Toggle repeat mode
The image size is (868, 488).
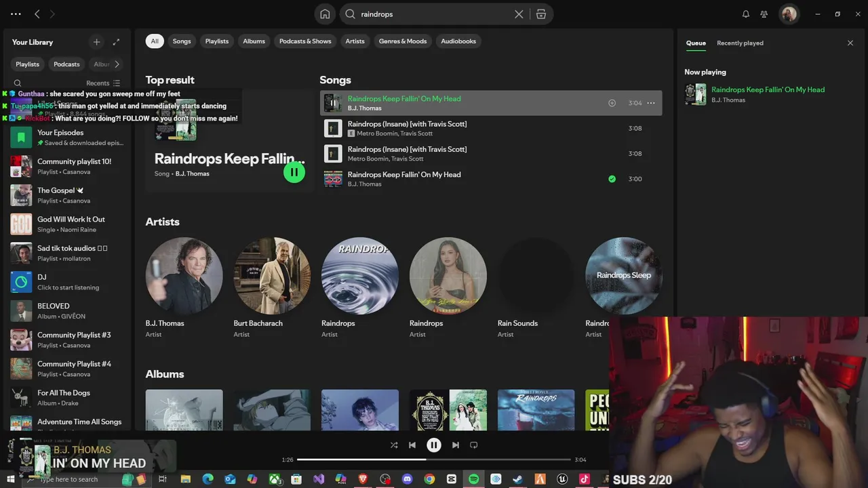click(474, 445)
